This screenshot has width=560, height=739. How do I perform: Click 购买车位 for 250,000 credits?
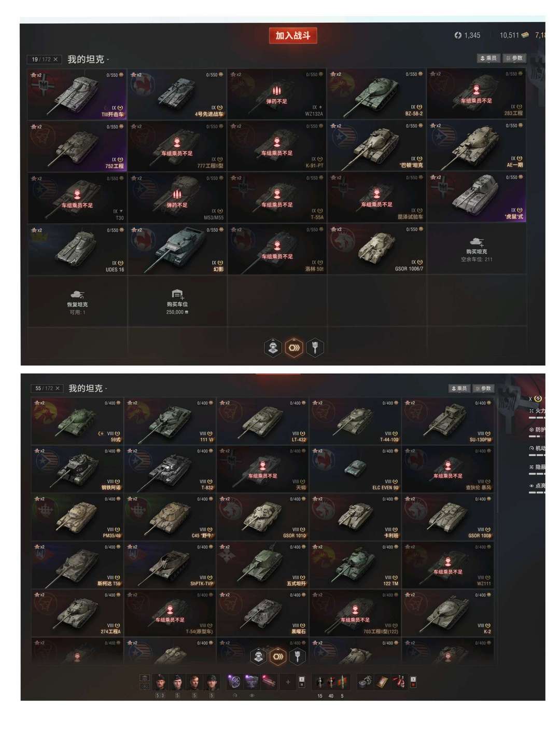[x=177, y=301]
